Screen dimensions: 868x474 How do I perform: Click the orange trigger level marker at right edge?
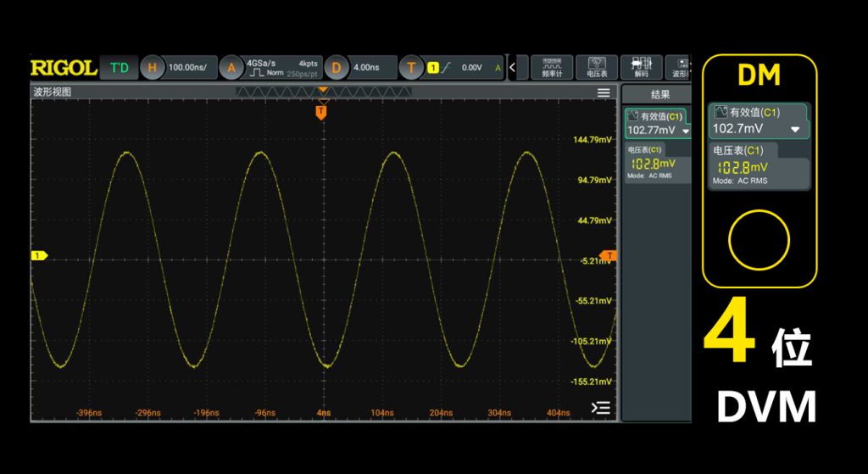(x=609, y=255)
